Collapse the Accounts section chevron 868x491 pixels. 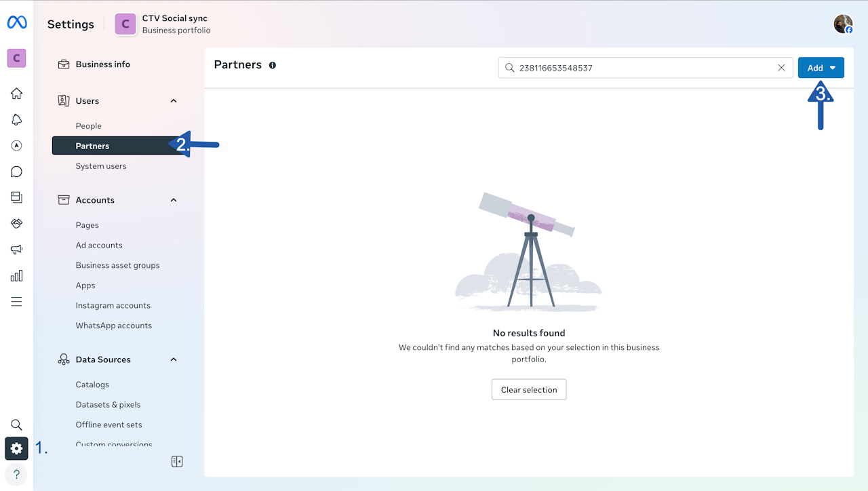tap(174, 200)
